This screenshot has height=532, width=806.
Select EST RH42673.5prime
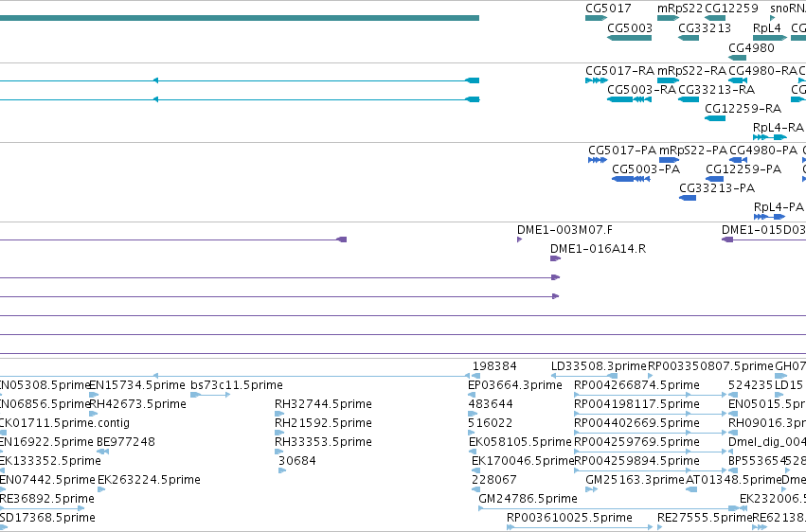point(137,404)
